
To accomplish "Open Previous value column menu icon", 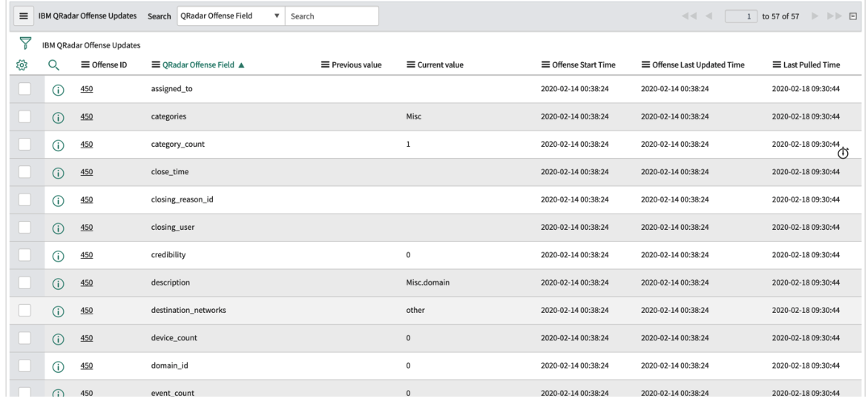I will [326, 64].
